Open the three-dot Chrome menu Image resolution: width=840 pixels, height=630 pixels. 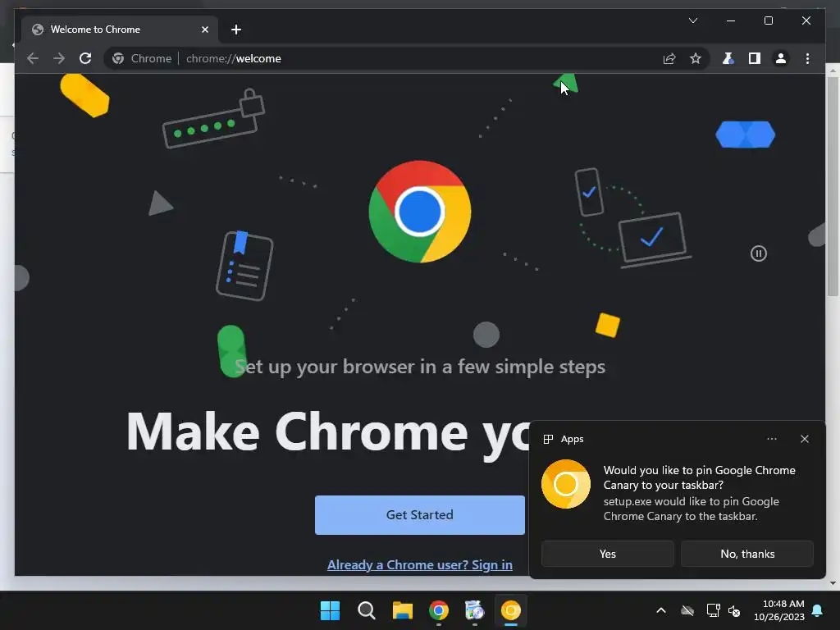[x=807, y=58]
